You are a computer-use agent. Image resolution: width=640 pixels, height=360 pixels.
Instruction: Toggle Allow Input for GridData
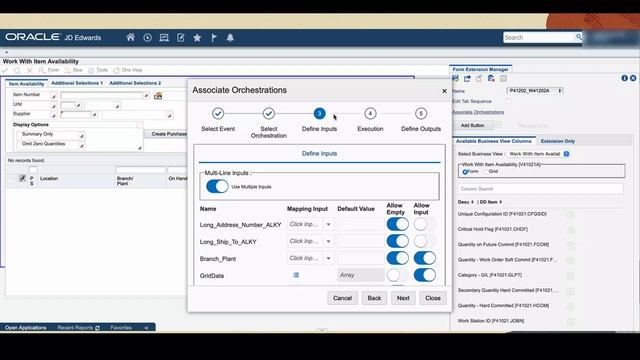(424, 275)
